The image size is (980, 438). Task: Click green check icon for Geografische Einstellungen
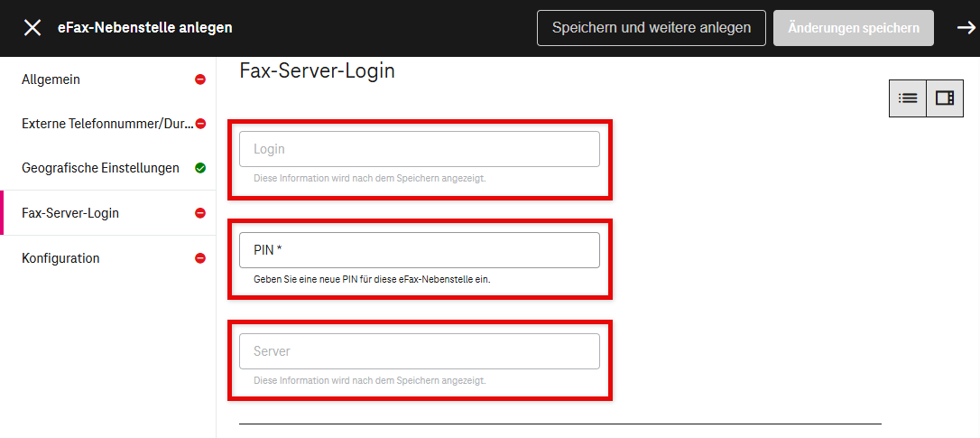[200, 168]
